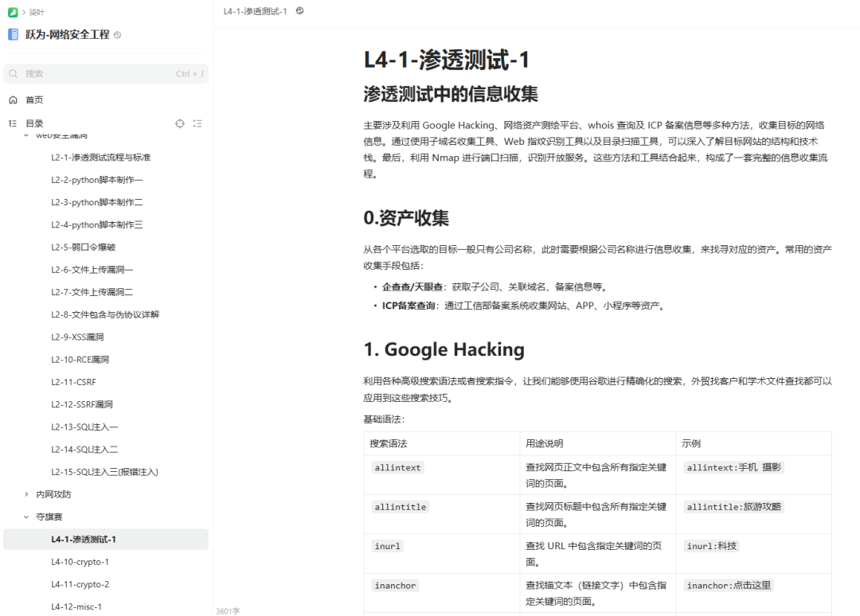
Task: Click the 渗透测试中的信息收集 heading
Action: [450, 94]
